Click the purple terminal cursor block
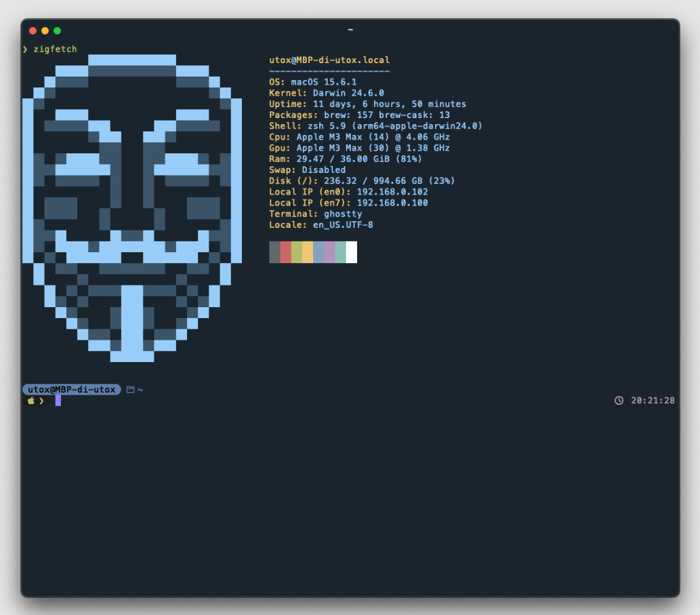 pos(58,401)
